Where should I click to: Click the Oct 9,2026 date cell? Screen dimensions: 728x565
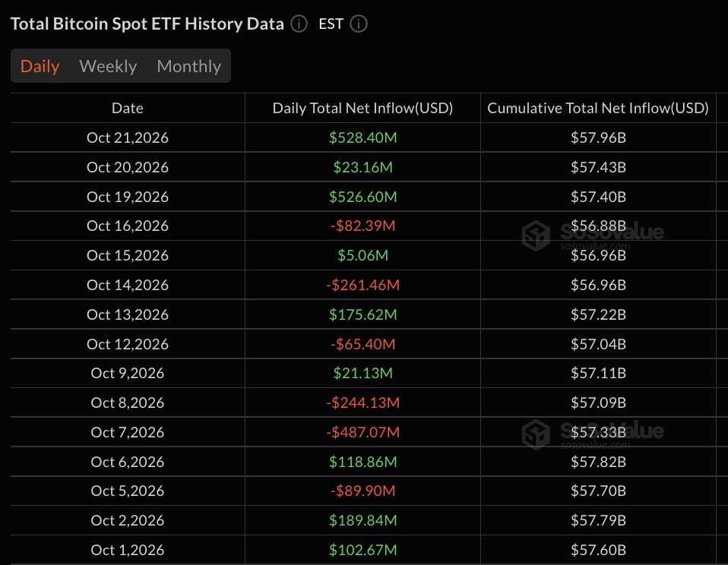(x=128, y=374)
